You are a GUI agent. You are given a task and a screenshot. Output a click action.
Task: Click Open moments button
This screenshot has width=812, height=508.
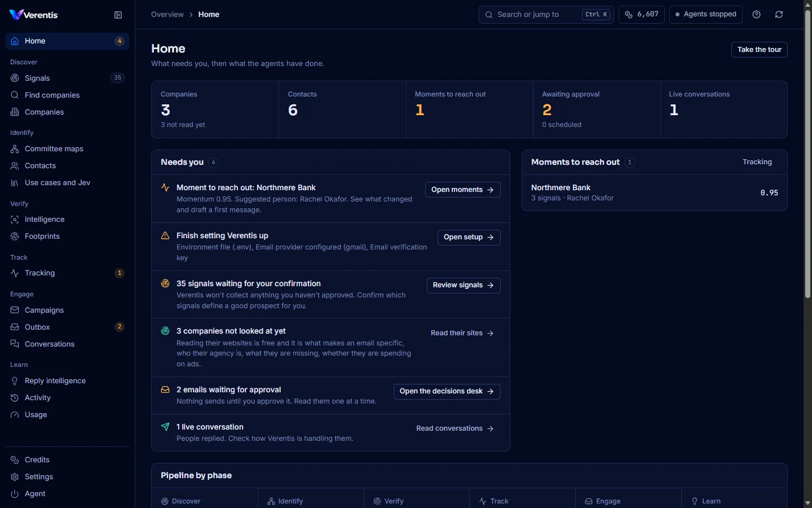click(462, 190)
